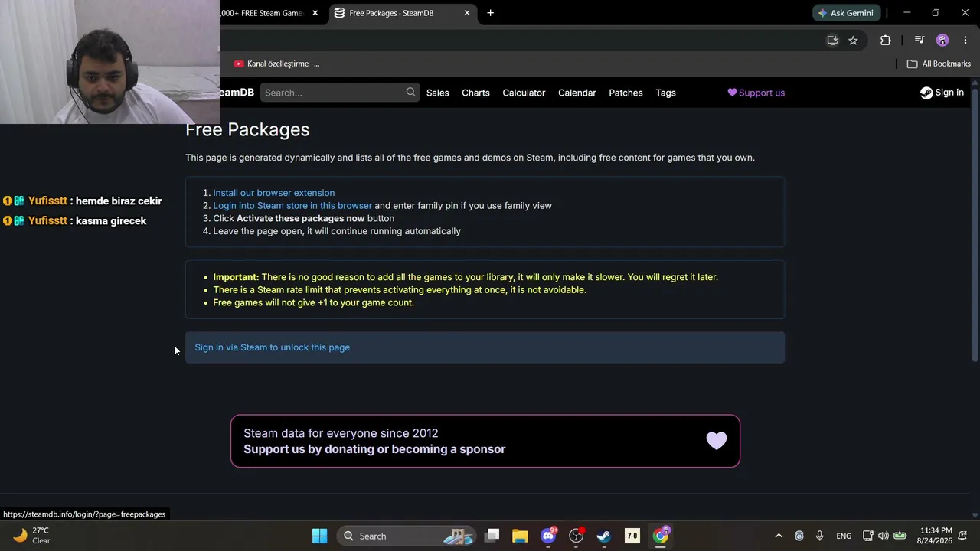The image size is (980, 551).
Task: Open the media controls icon in Chrome toolbar
Action: click(920, 40)
